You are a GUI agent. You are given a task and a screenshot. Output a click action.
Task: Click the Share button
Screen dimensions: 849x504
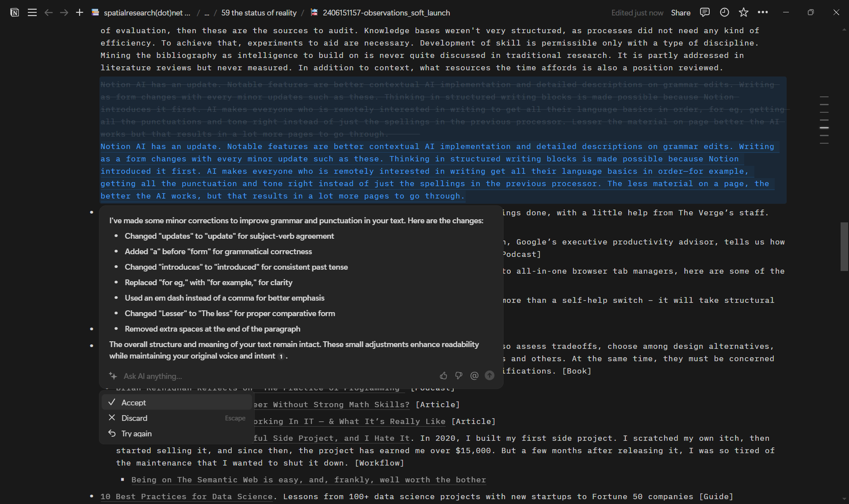681,13
